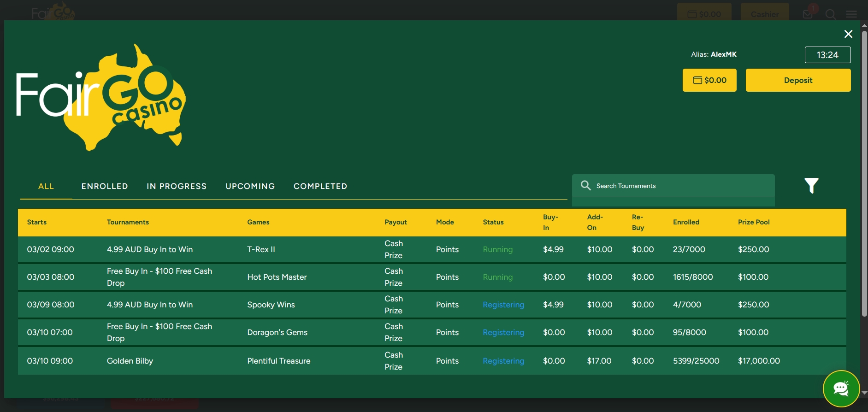868x412 pixels.
Task: Sort by the Starts column header
Action: (x=37, y=222)
